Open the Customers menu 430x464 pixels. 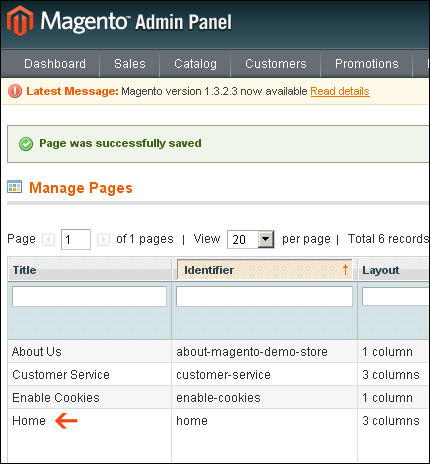(x=276, y=64)
